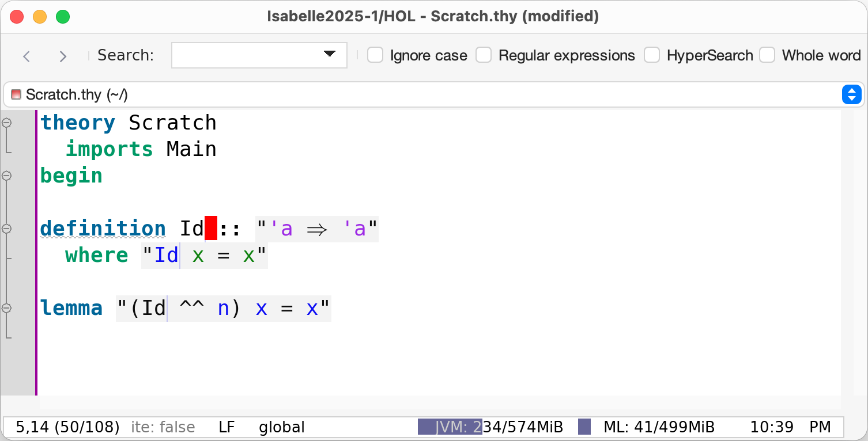Click the caret position status 5,14
Viewport: 868px width, 441px height.
pyautogui.click(x=67, y=427)
